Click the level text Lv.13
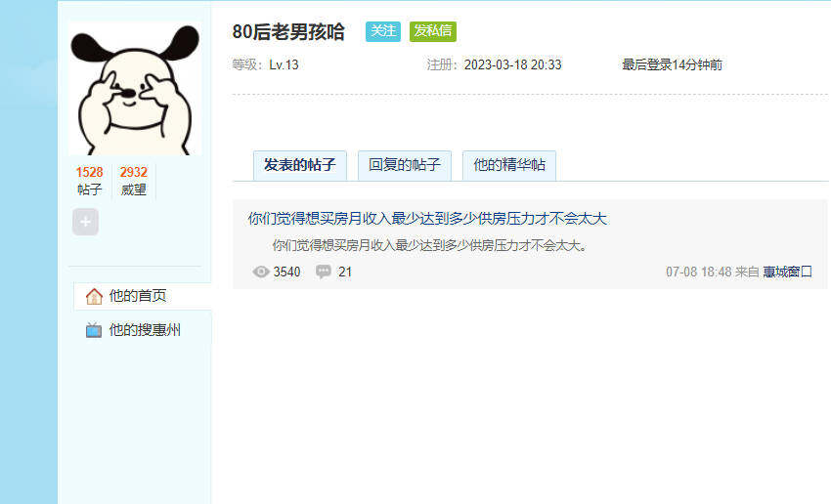 pyautogui.click(x=284, y=64)
